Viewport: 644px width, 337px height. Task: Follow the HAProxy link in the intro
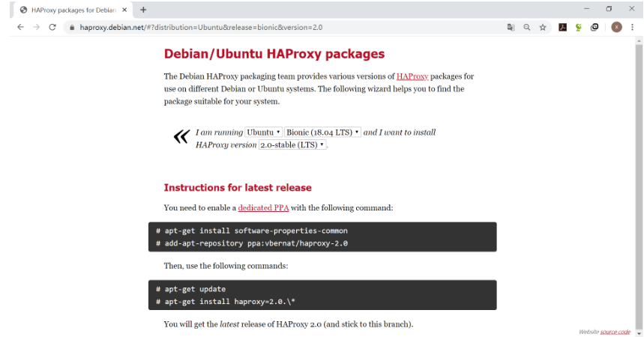click(x=412, y=76)
